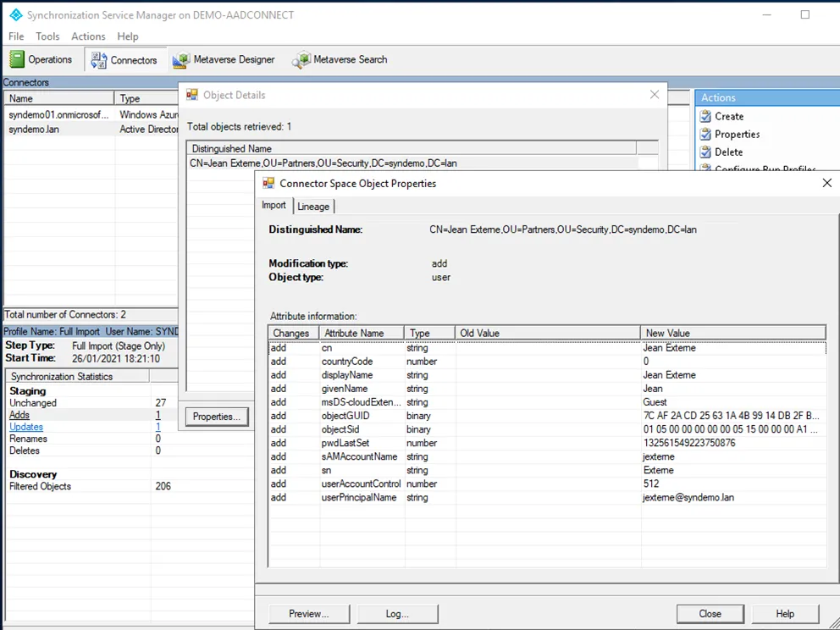The width and height of the screenshot is (840, 630).
Task: Open Metaverse Designer from the toolbar
Action: [x=224, y=60]
